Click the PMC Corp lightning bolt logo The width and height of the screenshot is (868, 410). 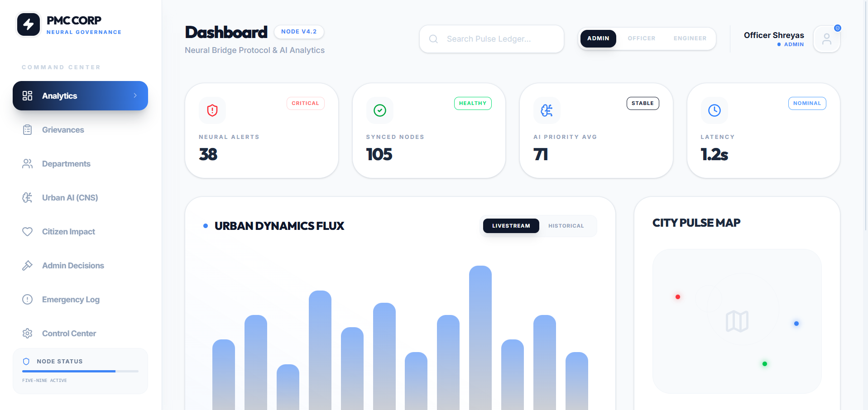pyautogui.click(x=29, y=24)
